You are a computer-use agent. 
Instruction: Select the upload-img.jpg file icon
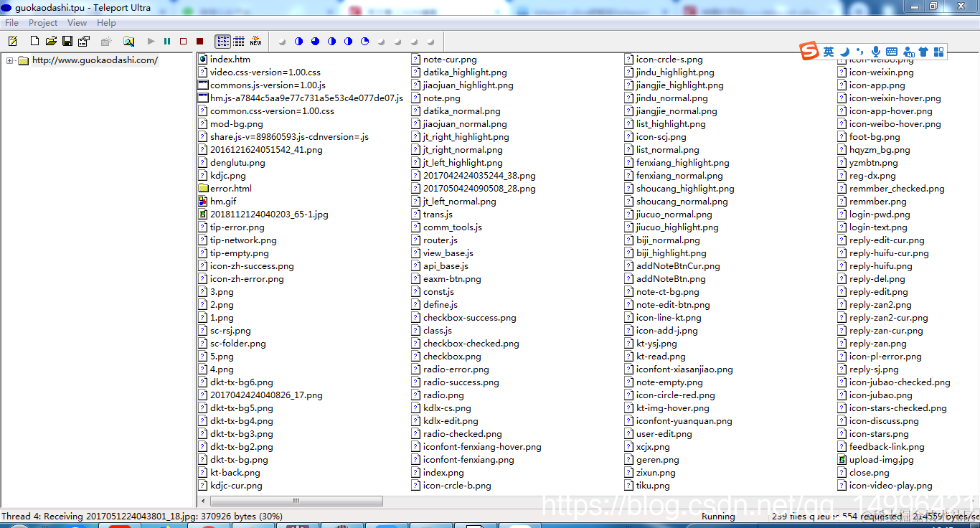pos(842,460)
